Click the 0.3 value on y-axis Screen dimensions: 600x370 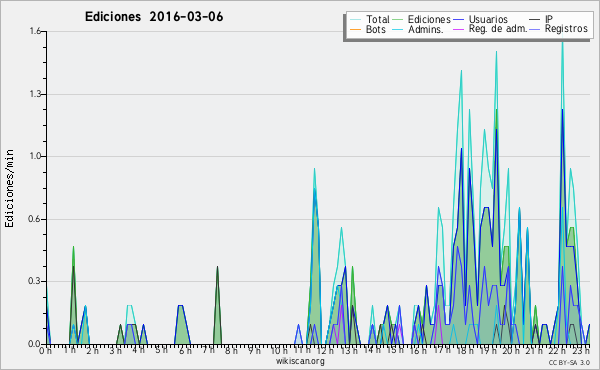click(35, 281)
